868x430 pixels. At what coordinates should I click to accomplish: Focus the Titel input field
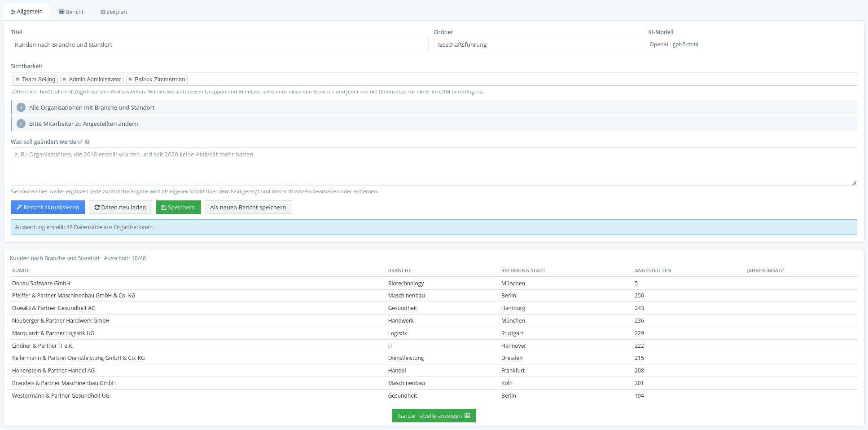(x=219, y=44)
